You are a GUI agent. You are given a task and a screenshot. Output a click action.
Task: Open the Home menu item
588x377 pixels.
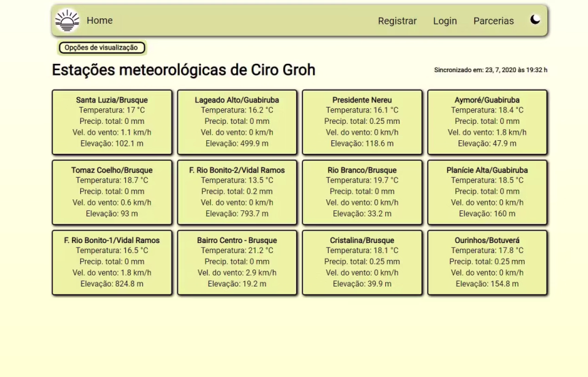pos(99,20)
